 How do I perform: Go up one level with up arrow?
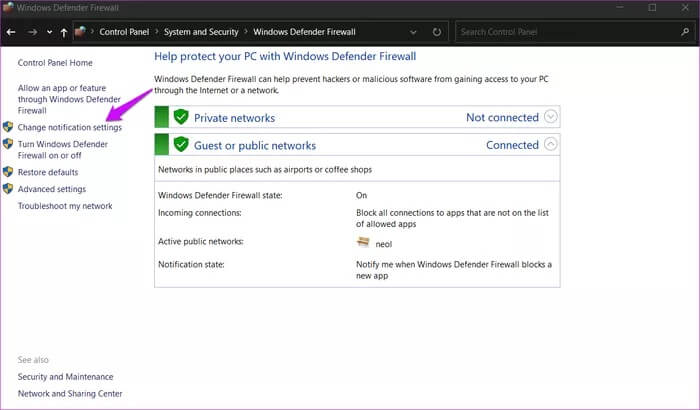(x=64, y=32)
